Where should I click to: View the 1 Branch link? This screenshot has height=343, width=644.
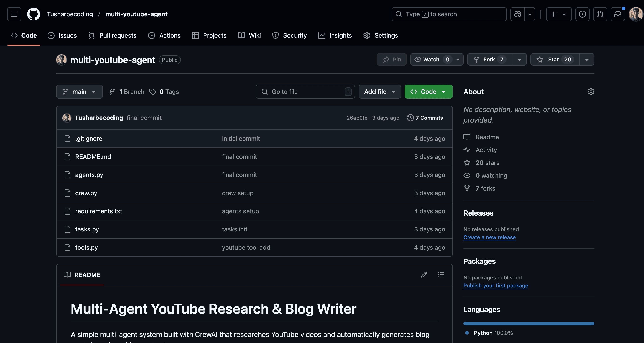point(127,92)
